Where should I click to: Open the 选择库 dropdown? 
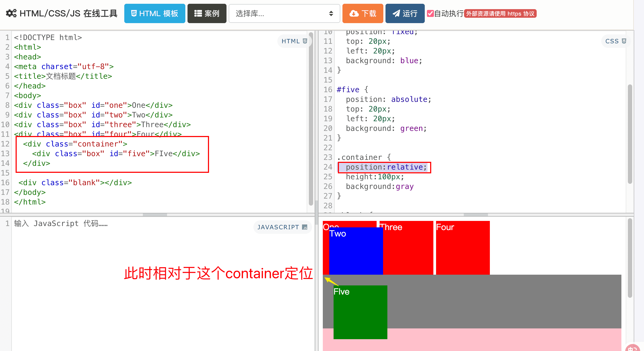284,13
